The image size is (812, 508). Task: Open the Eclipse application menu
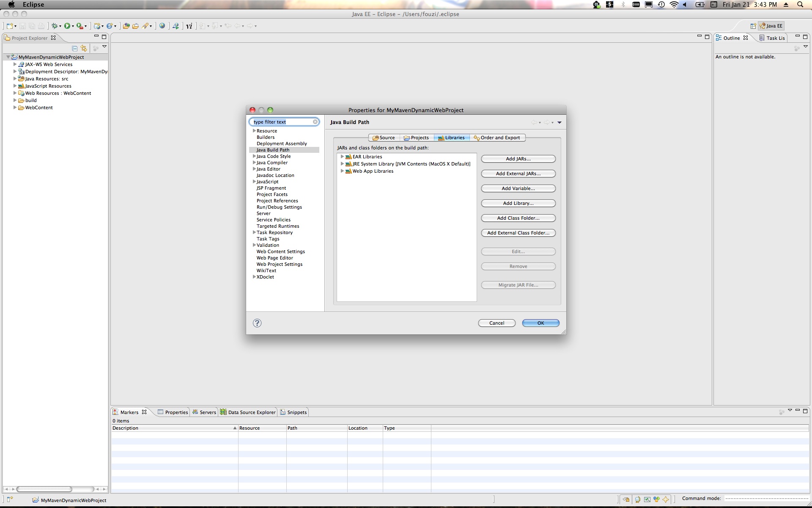click(x=33, y=5)
